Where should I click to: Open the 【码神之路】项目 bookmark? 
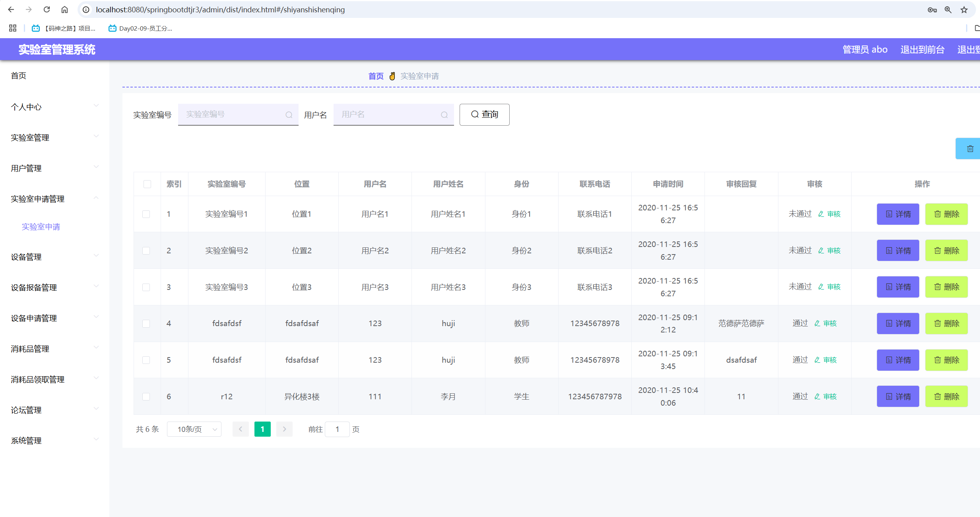(64, 28)
